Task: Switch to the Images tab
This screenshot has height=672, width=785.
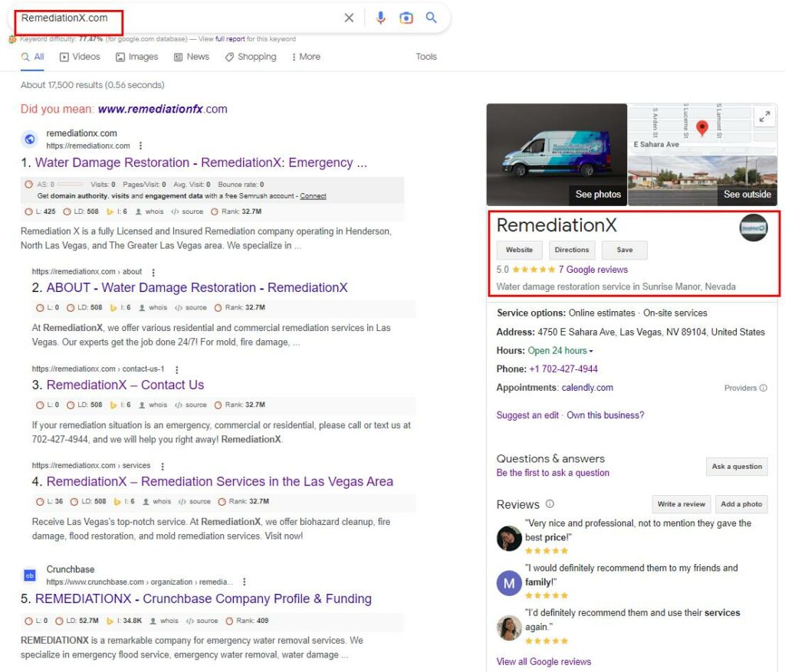Action: [137, 57]
